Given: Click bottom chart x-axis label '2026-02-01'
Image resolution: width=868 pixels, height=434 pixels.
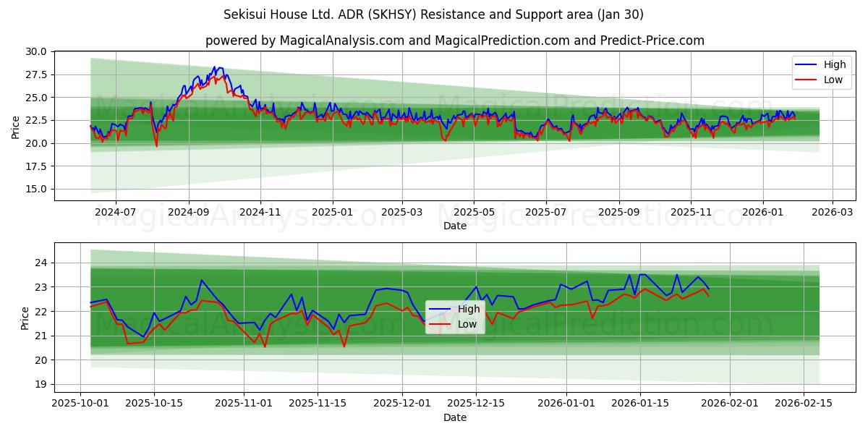Looking at the screenshot, I should tap(728, 405).
